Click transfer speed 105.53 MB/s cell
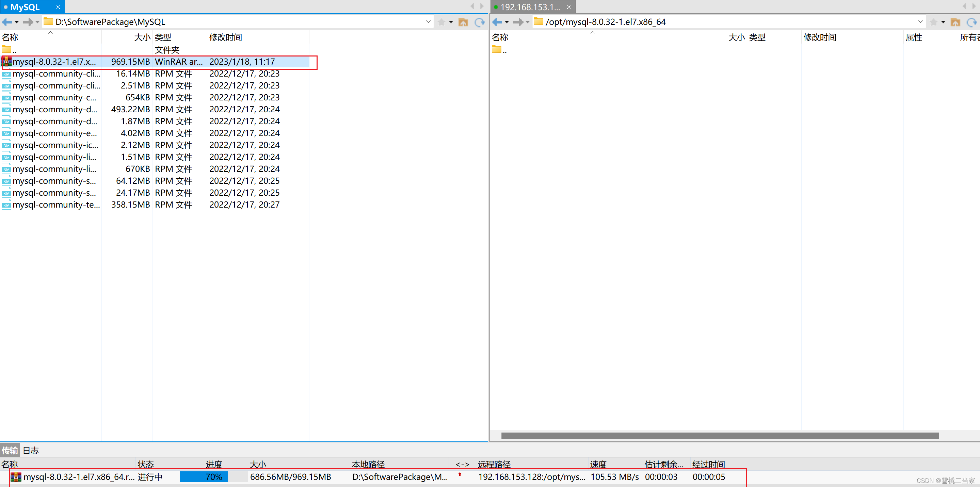 click(x=614, y=477)
